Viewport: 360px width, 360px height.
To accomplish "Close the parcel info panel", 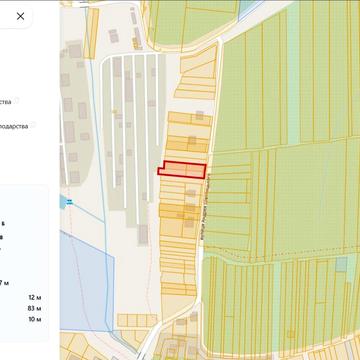I will (20, 16).
